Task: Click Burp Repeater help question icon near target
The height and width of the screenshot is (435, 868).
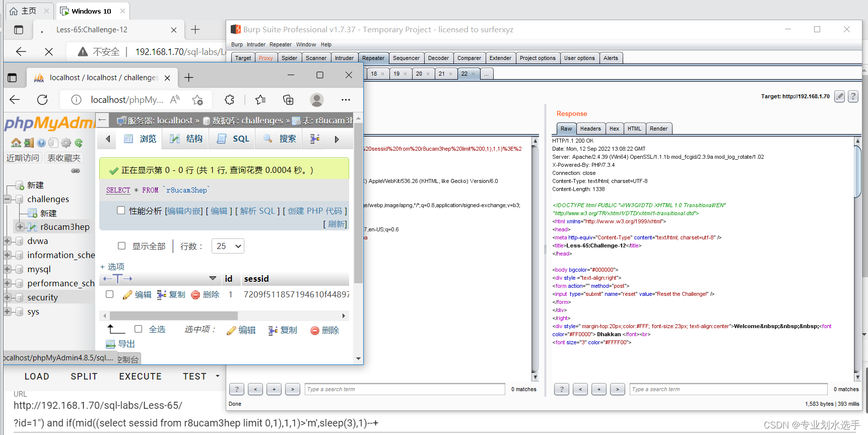Action: [x=853, y=96]
